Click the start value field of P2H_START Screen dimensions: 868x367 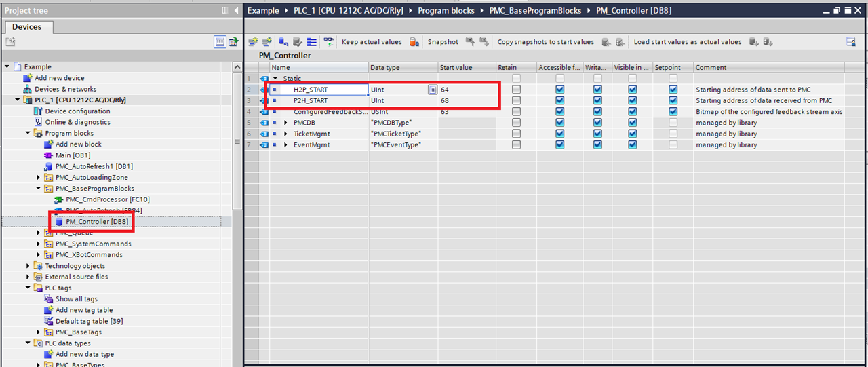(x=467, y=100)
